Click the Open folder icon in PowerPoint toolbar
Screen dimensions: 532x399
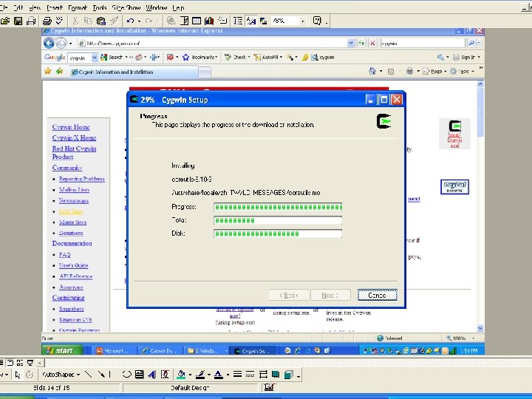coord(5,21)
